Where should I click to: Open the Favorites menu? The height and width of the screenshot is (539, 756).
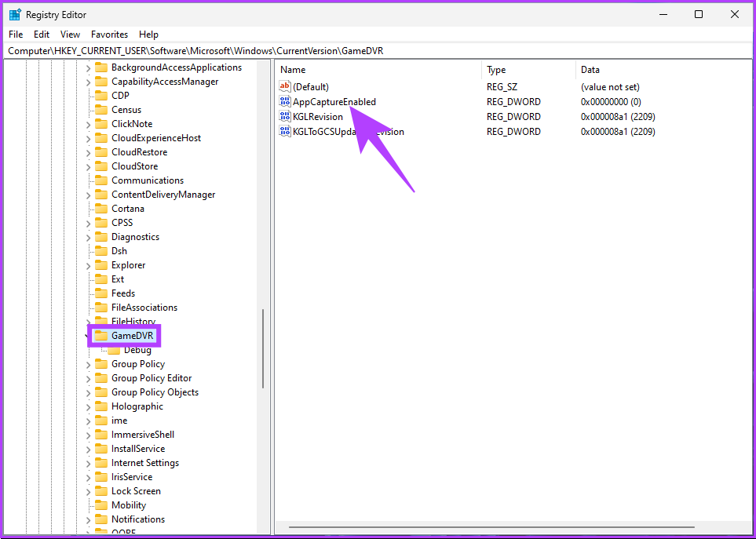pyautogui.click(x=109, y=35)
